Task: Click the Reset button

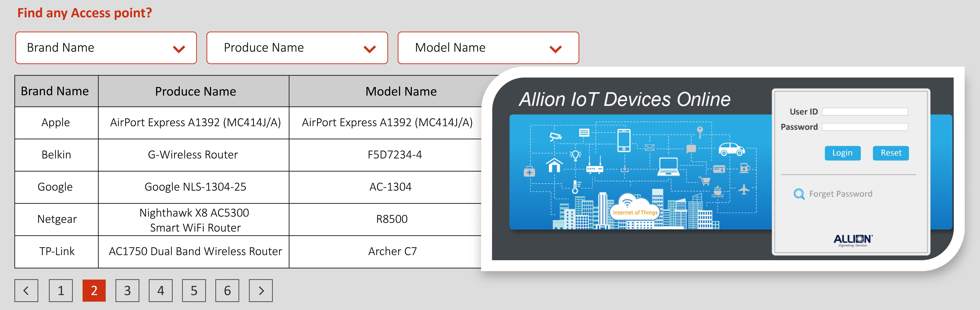Action: point(891,153)
